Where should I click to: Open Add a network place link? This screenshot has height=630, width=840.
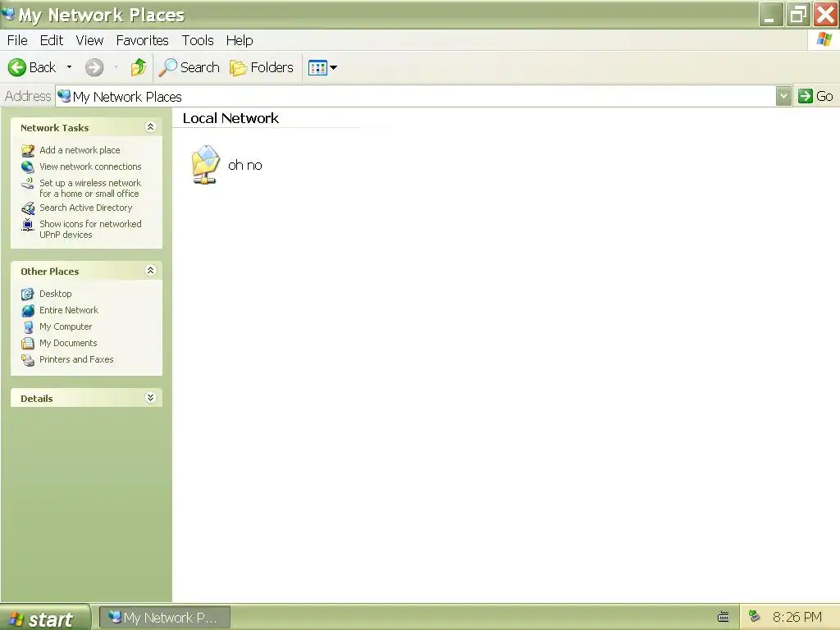tap(80, 151)
